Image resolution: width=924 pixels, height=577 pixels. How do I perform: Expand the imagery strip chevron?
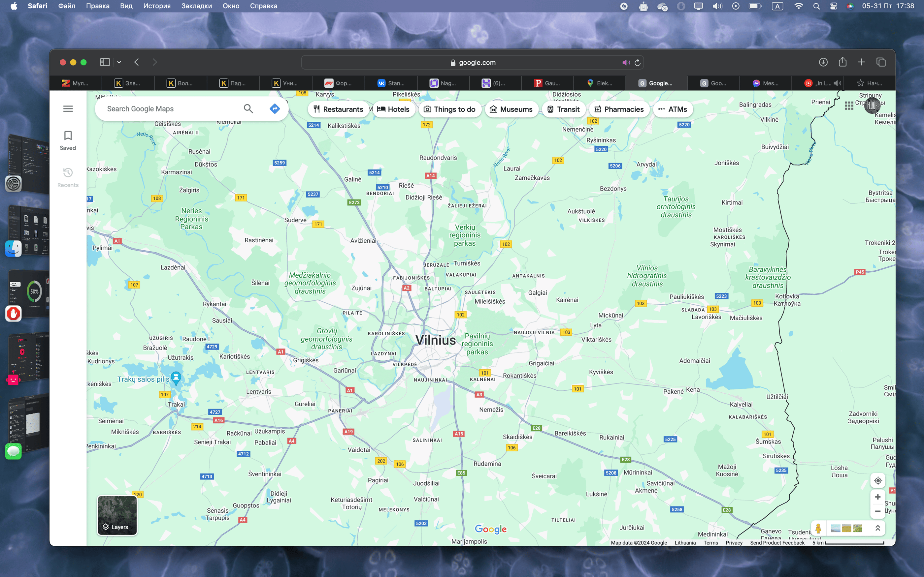point(877,528)
